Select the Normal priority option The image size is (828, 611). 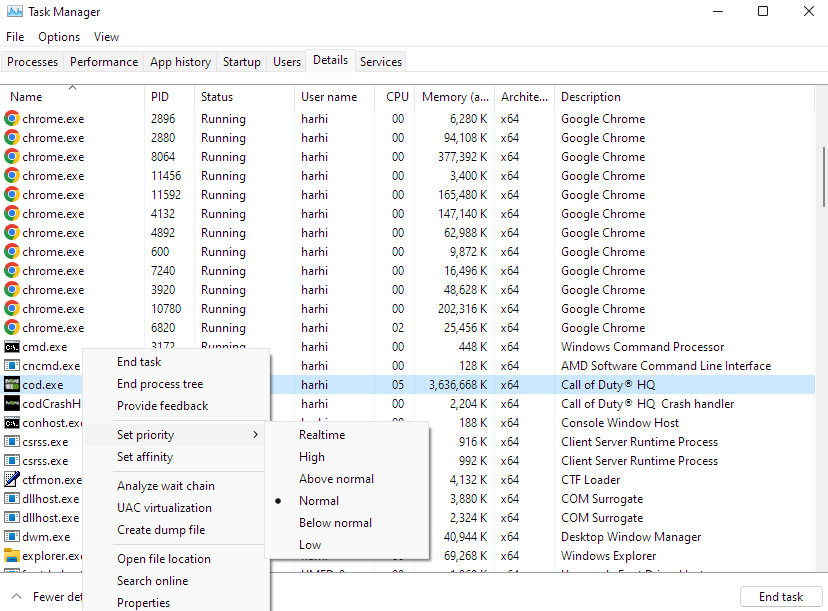[347, 501]
